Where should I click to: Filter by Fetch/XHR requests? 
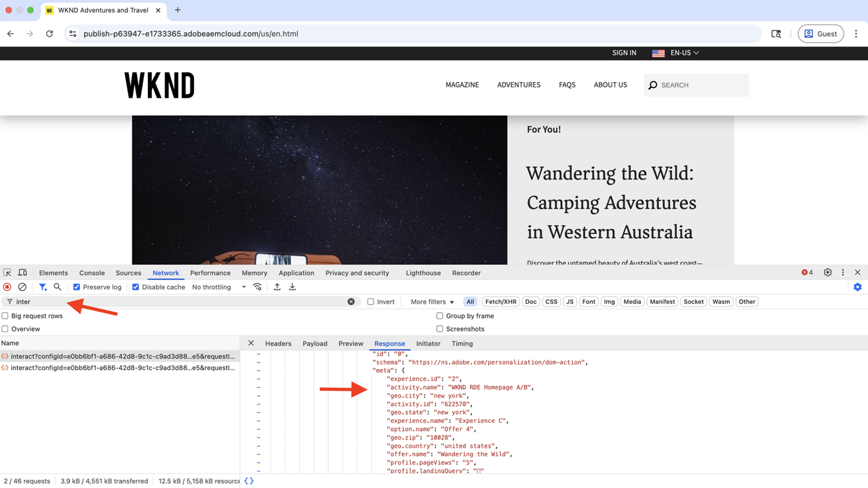click(501, 302)
